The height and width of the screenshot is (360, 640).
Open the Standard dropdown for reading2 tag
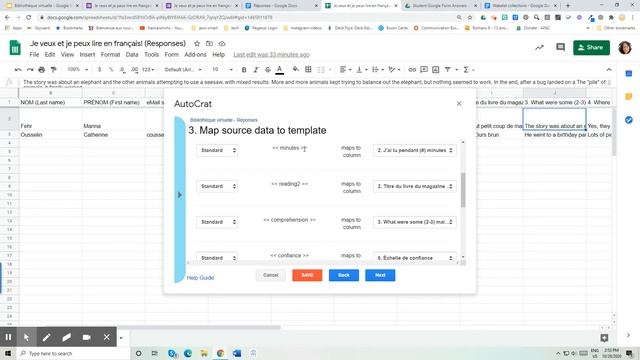pyautogui.click(x=217, y=186)
